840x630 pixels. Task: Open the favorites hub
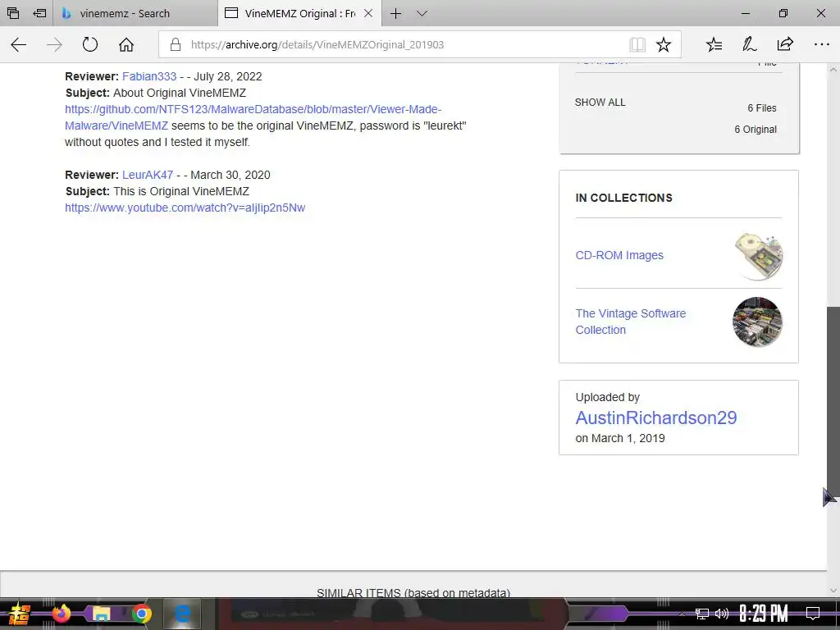[714, 44]
